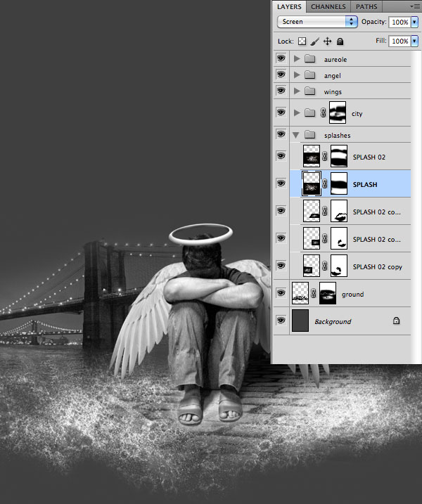Click the lock transparent pixels icon

tap(302, 41)
